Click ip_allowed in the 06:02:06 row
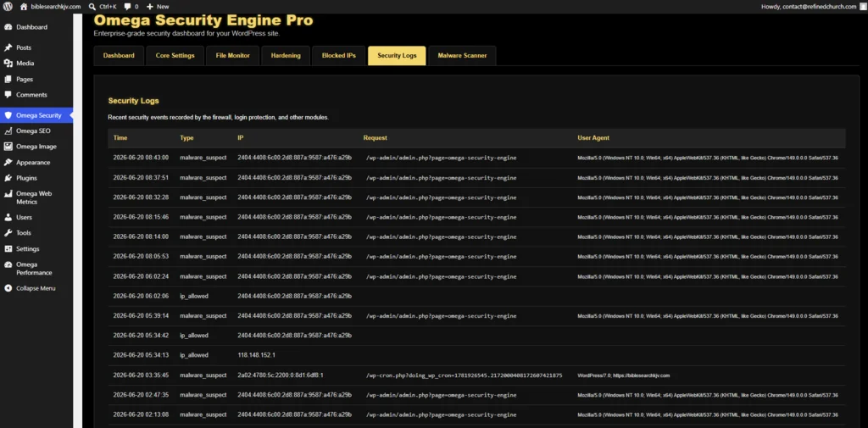868x428 pixels. (x=194, y=297)
